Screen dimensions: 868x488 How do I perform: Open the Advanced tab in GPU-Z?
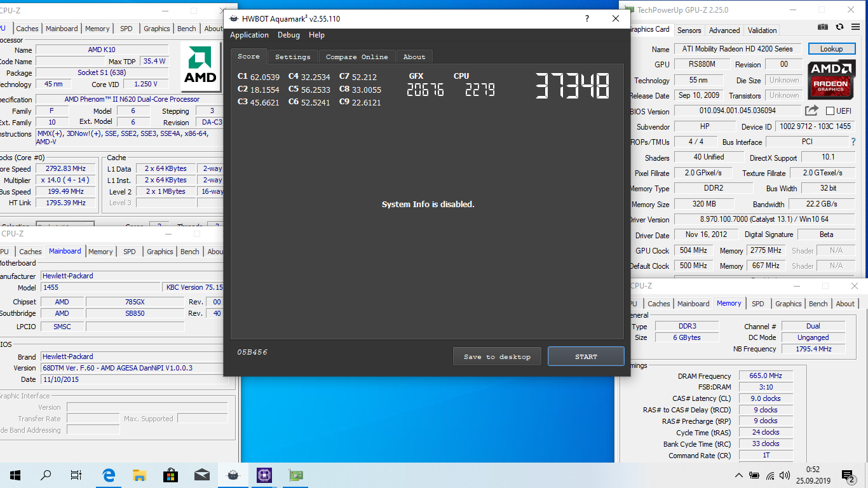[724, 30]
